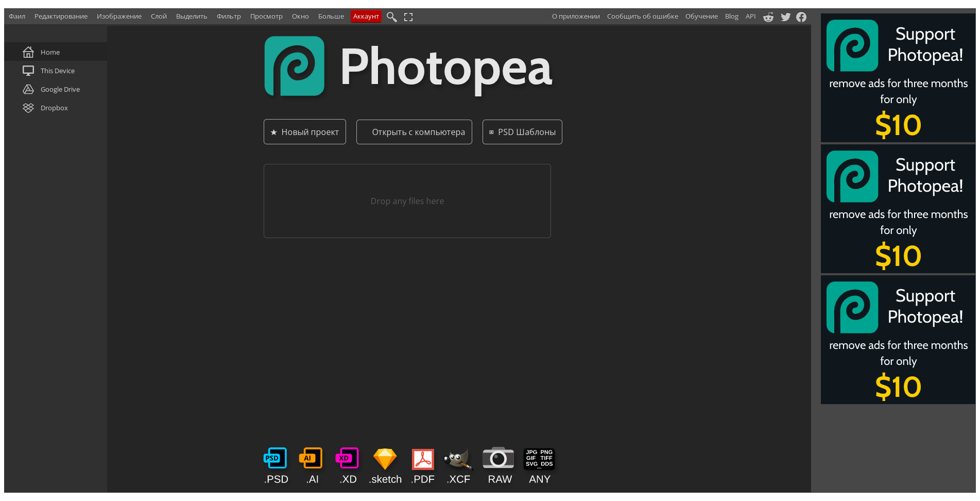Click the This Device monitor icon

(28, 71)
